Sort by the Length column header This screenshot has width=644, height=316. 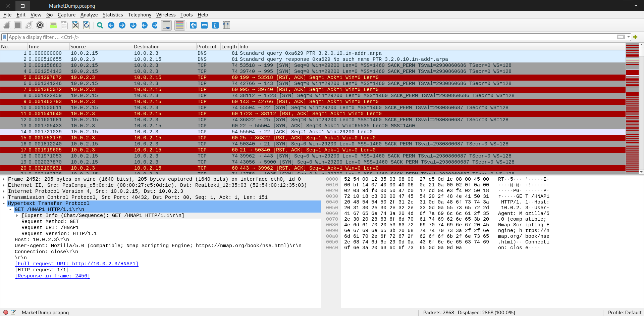pos(229,47)
